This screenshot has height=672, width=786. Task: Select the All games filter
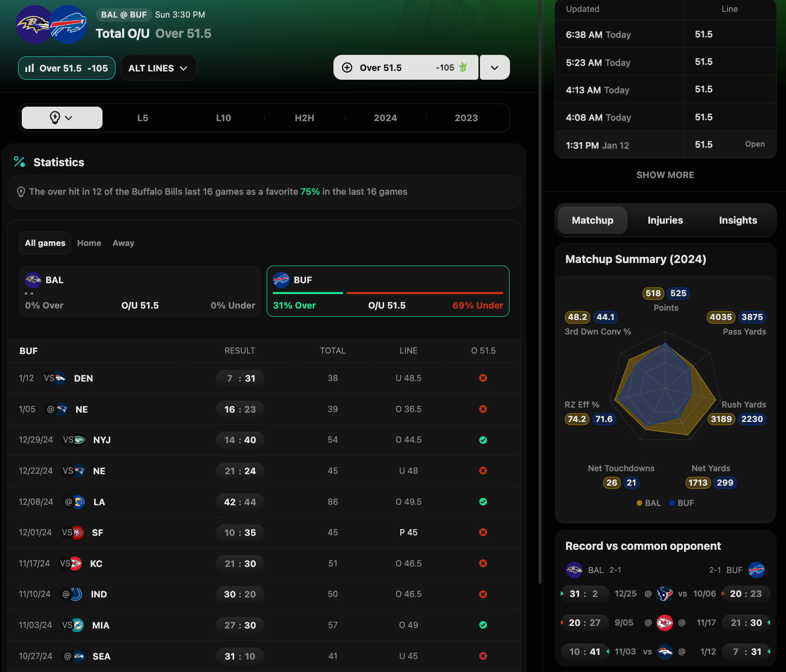tap(45, 243)
